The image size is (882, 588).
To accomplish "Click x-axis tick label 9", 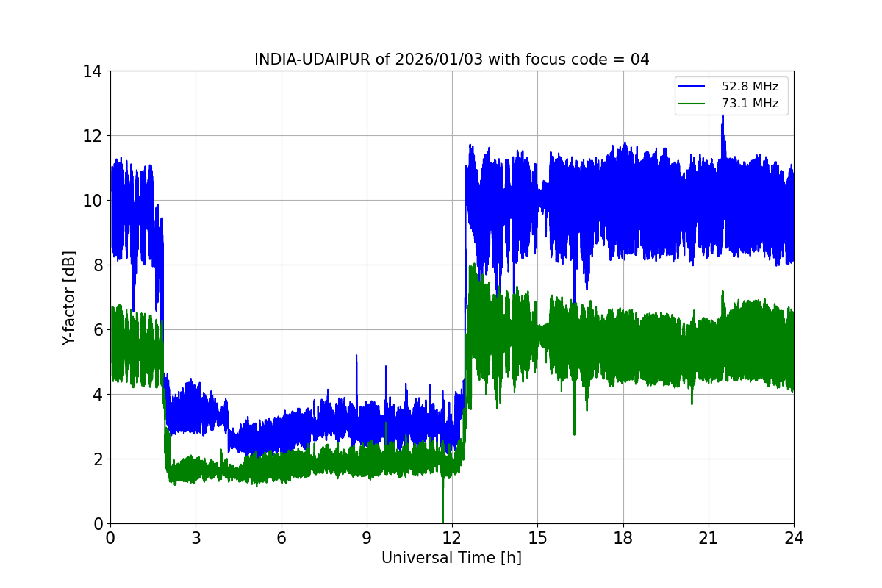I will 367,538.
